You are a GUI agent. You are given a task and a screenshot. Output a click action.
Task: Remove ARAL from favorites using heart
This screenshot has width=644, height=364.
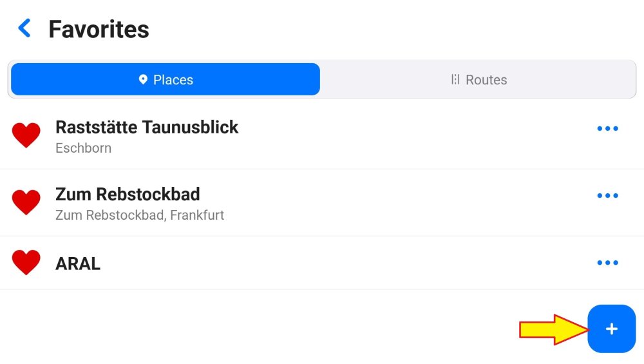(x=26, y=262)
